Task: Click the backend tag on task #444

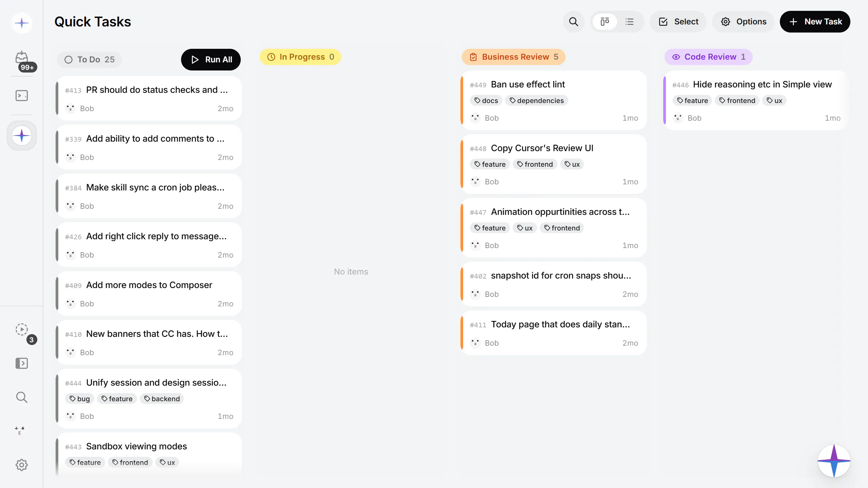Action: pyautogui.click(x=162, y=399)
